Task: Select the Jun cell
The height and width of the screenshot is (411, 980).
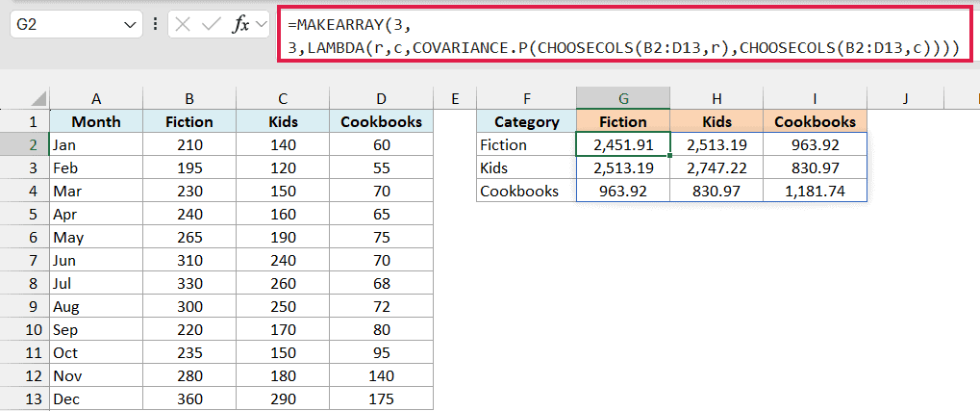Action: 96,260
